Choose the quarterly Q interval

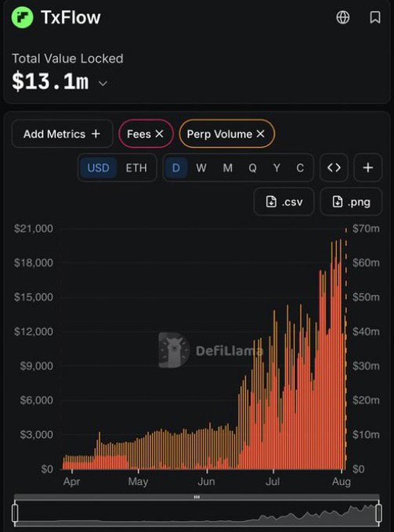(x=252, y=168)
